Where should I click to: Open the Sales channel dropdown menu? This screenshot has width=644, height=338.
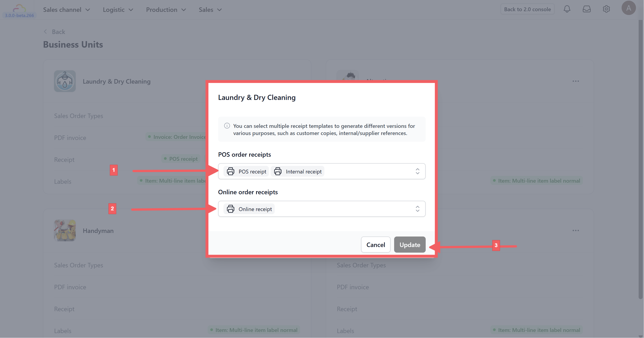pyautogui.click(x=66, y=10)
